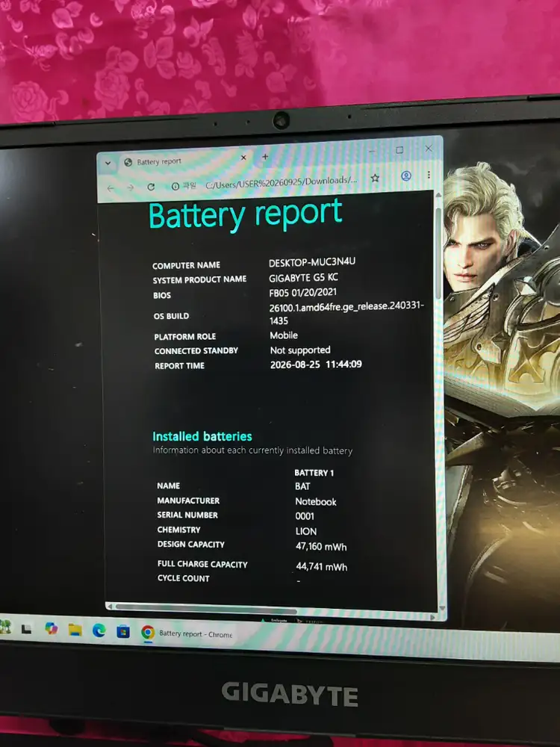The width and height of the screenshot is (560, 747).
Task: Close the Chrome window
Action: (429, 148)
